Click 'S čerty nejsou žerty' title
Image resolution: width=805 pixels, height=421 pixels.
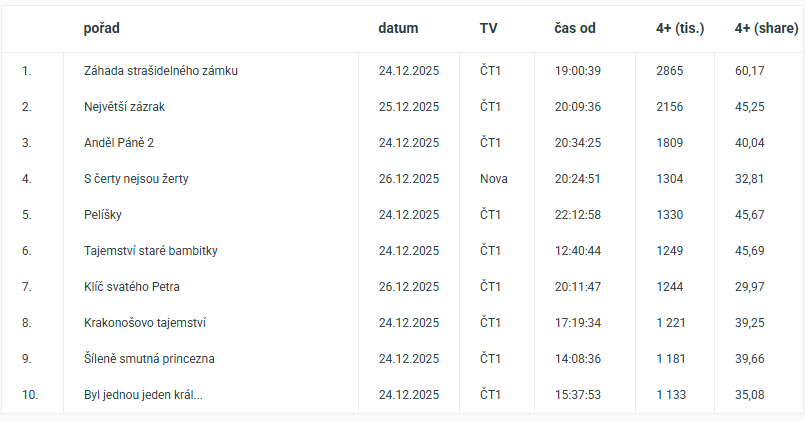tap(137, 179)
